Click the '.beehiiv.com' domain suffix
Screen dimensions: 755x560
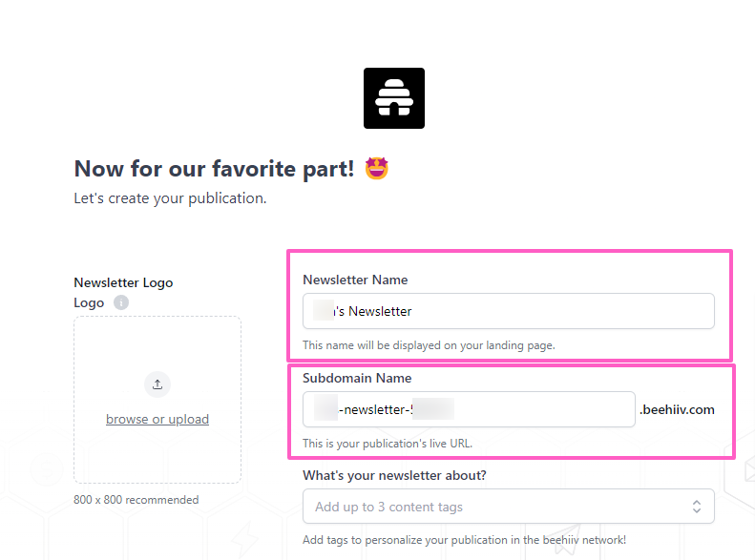677,410
